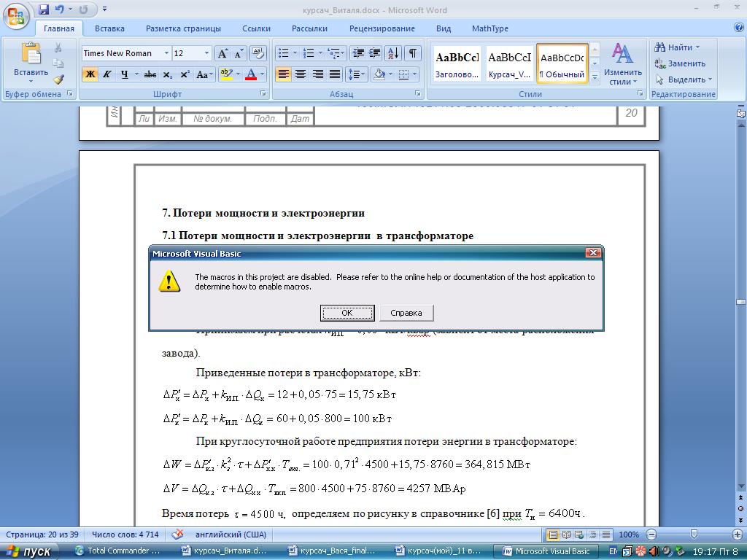Select Заголово... style
Viewport: 747px width, 560px height.
[457, 64]
